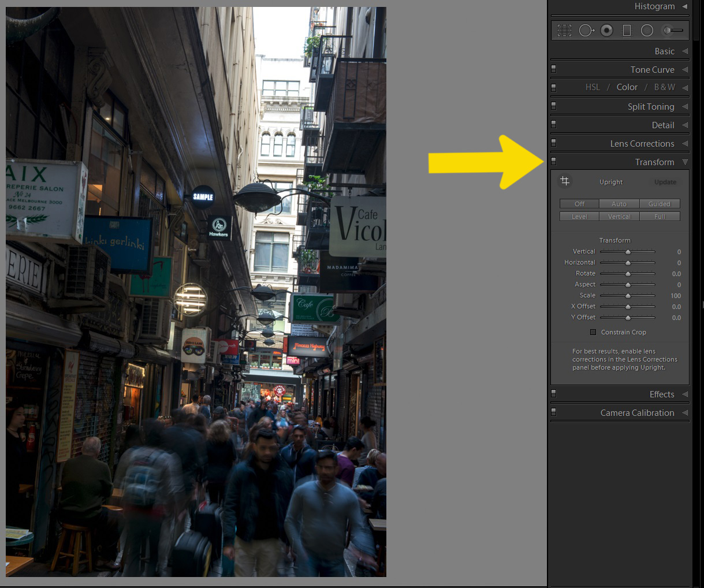Apply the Vertical upright mode
704x588 pixels.
coord(619,217)
